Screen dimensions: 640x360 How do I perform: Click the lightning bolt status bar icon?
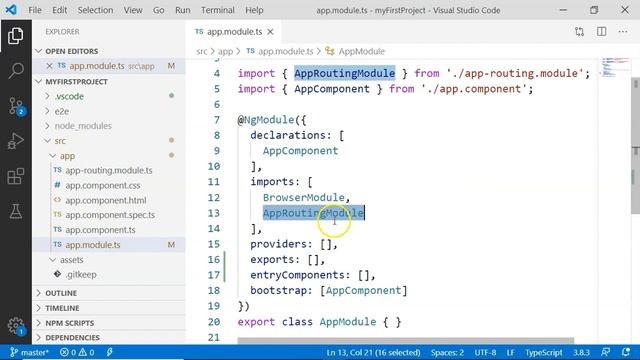click(x=109, y=352)
